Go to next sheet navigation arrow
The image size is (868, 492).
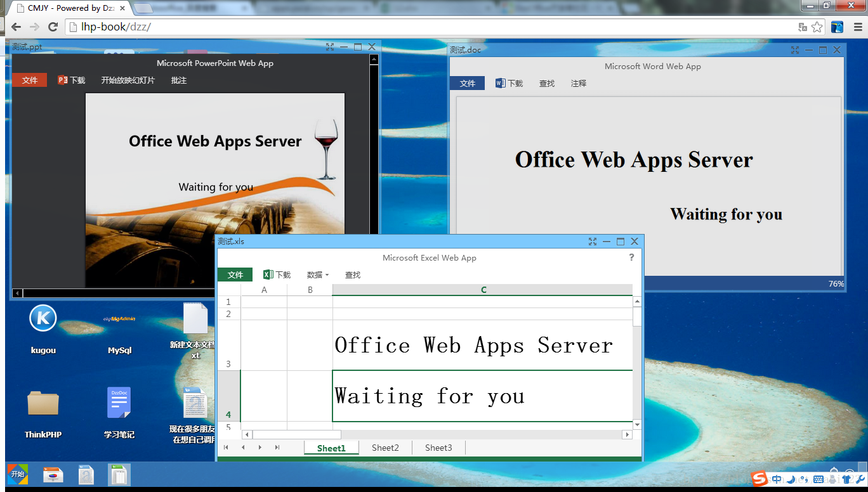(x=260, y=448)
